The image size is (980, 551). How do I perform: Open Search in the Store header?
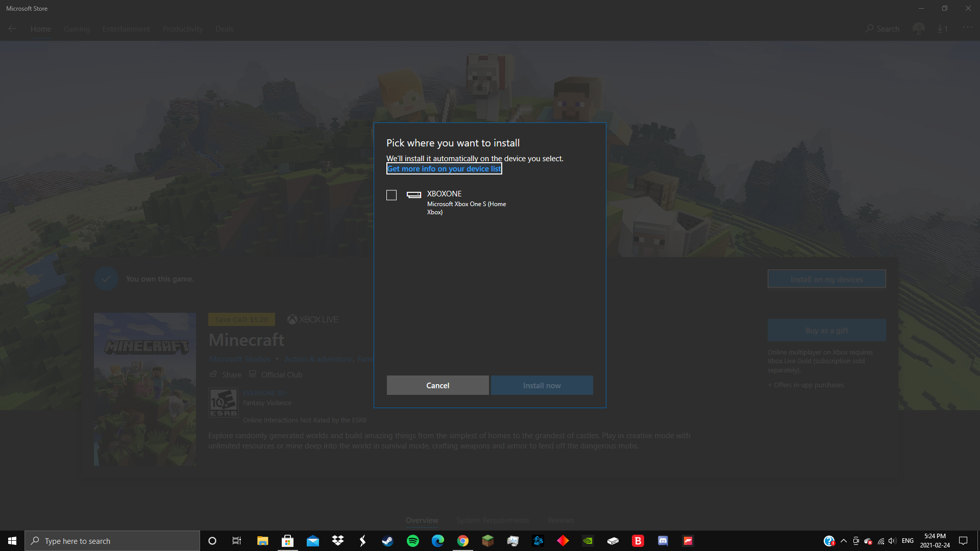point(883,29)
